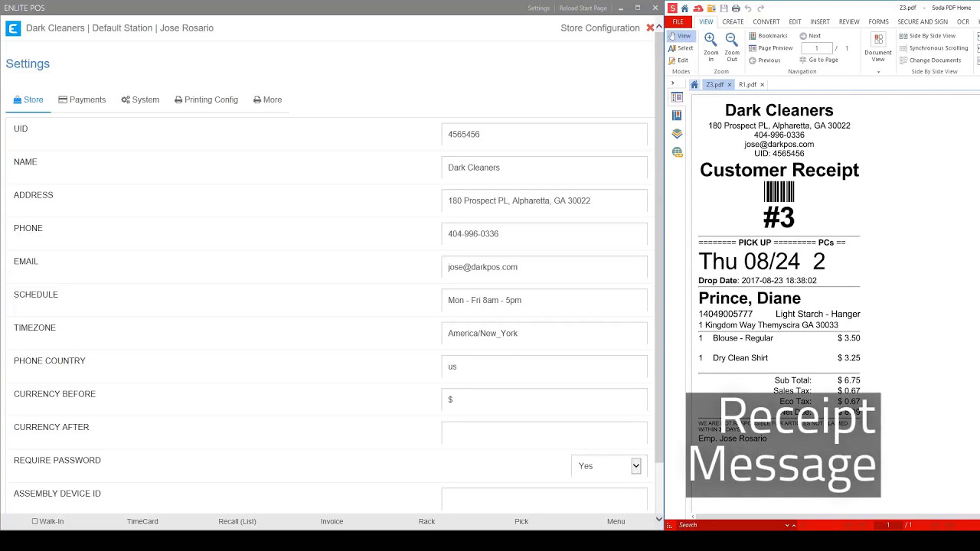Click the Zoom Out magnifier

click(x=732, y=47)
